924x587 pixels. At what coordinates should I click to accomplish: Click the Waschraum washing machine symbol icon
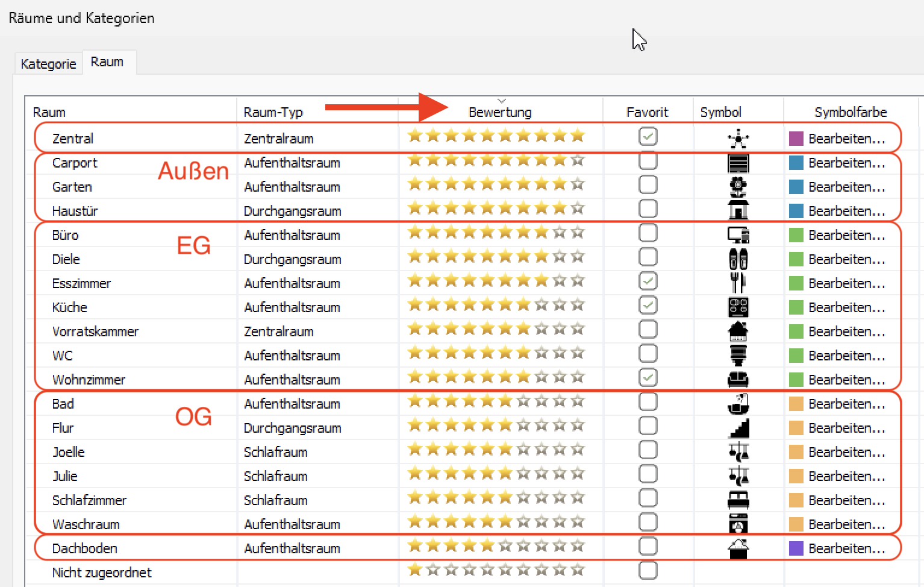(x=738, y=524)
